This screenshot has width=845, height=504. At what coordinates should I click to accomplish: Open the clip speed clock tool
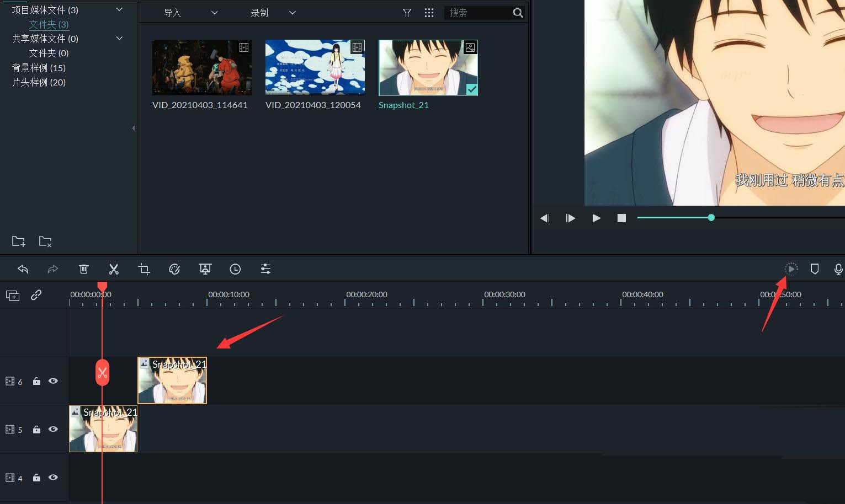(235, 269)
